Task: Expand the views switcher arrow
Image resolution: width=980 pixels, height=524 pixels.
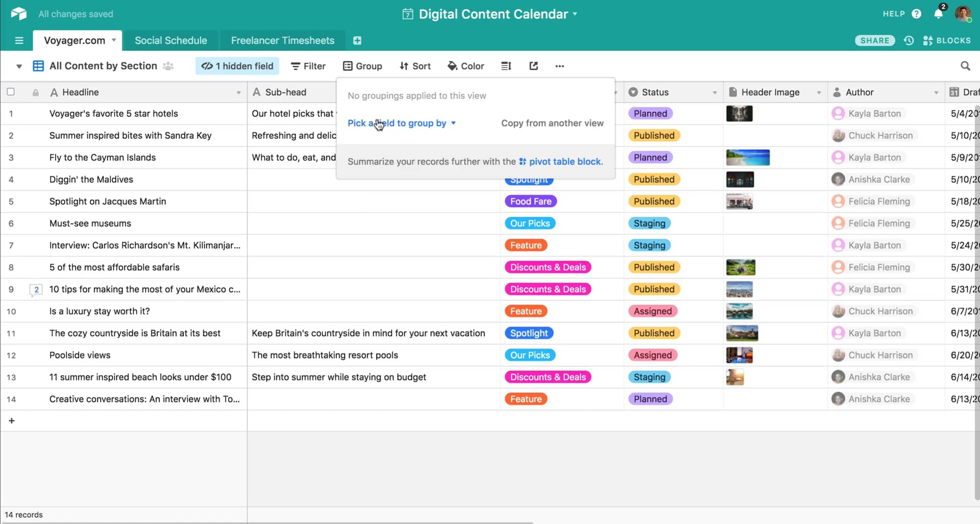Action: [x=19, y=66]
